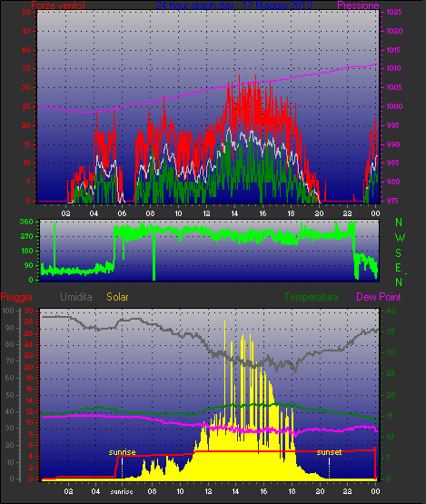The height and width of the screenshot is (504, 426).
Task: Click the 14 hour tick on the wind graph's time axis
Action: click(234, 213)
